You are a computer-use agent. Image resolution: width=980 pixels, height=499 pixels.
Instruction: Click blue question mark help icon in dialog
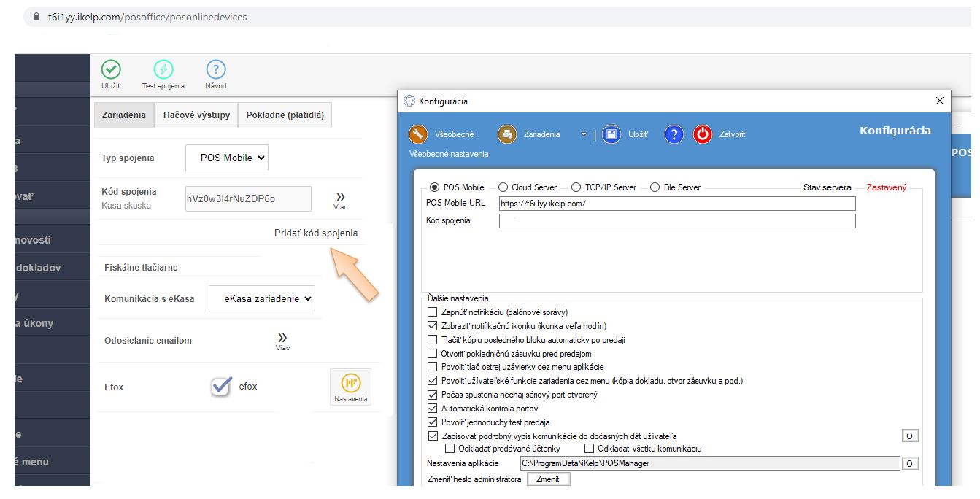click(x=674, y=134)
